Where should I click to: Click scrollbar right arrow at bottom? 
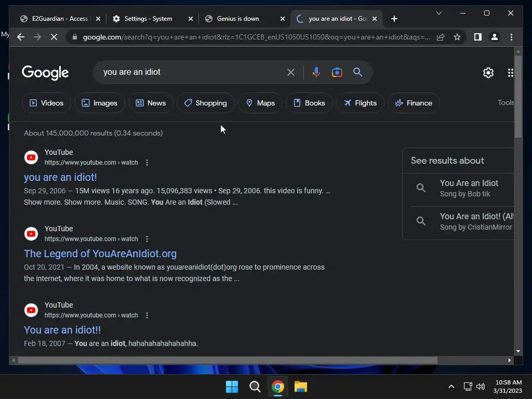[509, 361]
